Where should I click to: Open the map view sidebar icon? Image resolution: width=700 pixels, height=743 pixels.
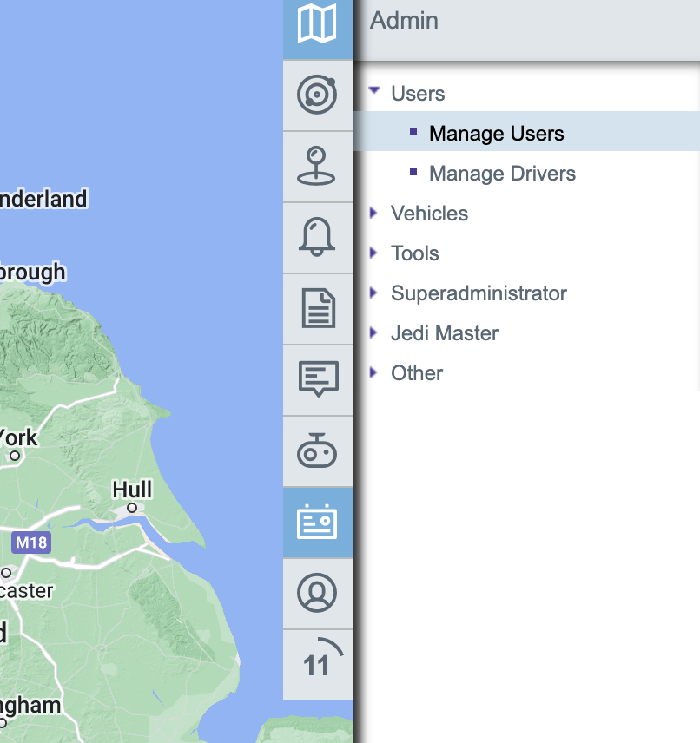[x=317, y=24]
